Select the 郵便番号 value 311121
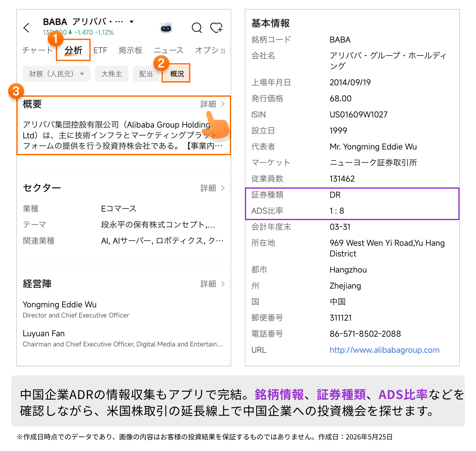 (340, 318)
